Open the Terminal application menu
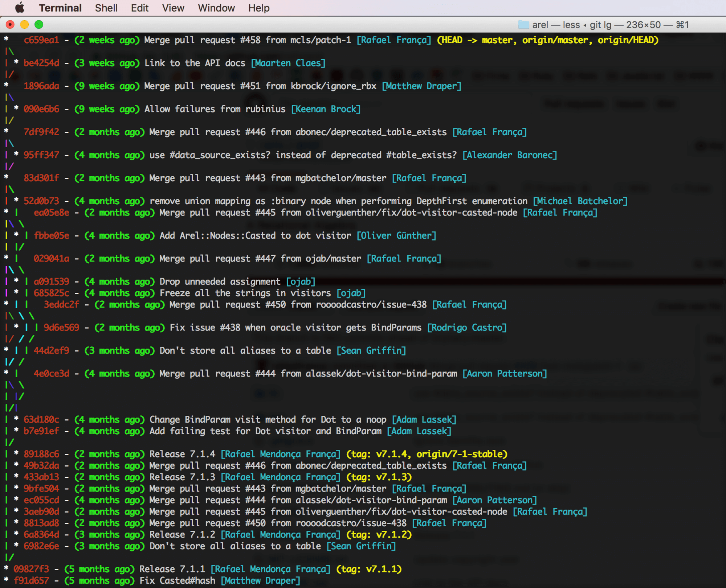The image size is (726, 588). click(60, 8)
